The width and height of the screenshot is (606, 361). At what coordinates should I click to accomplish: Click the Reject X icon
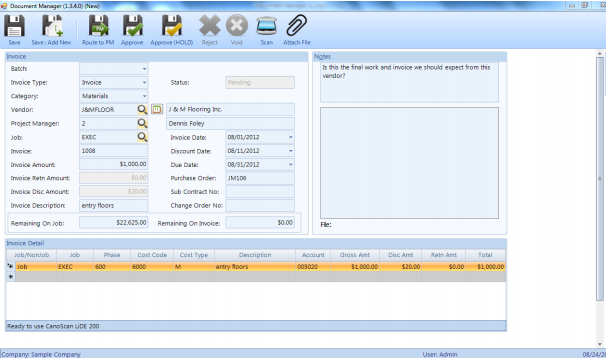tap(209, 26)
